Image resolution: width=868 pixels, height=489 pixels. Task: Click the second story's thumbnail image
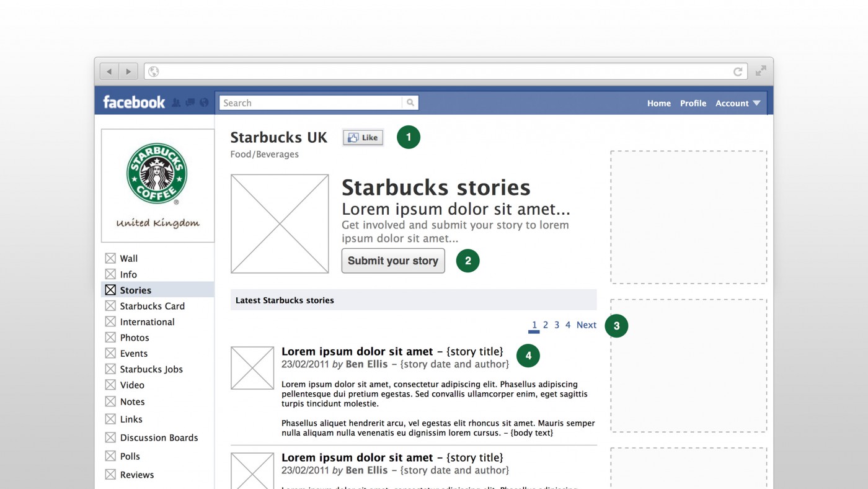click(x=252, y=470)
